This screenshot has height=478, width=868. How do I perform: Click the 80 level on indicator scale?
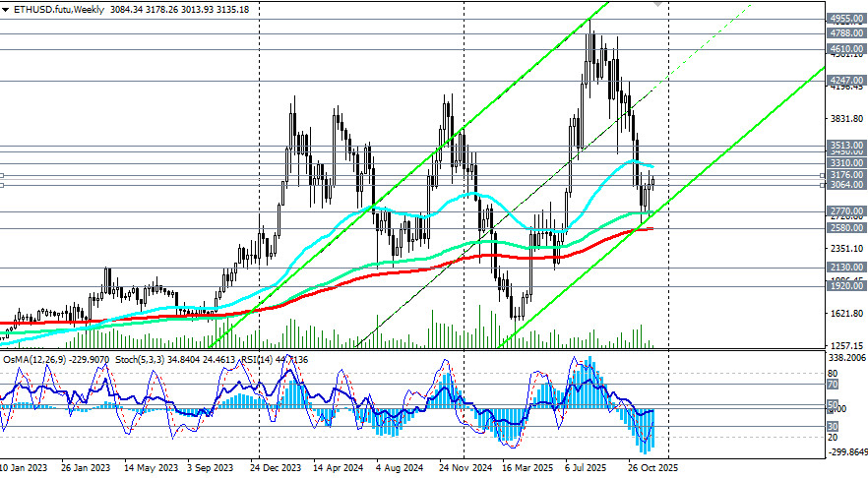[x=833, y=374]
